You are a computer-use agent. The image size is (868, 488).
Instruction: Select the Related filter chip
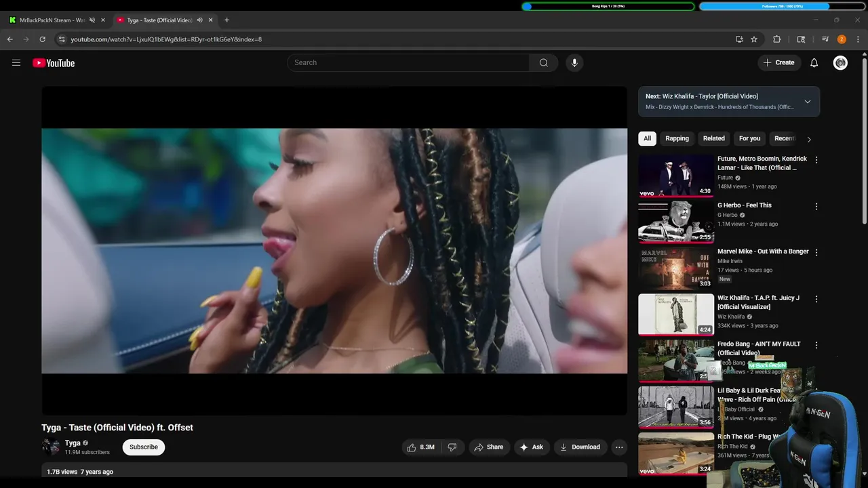pos(713,138)
